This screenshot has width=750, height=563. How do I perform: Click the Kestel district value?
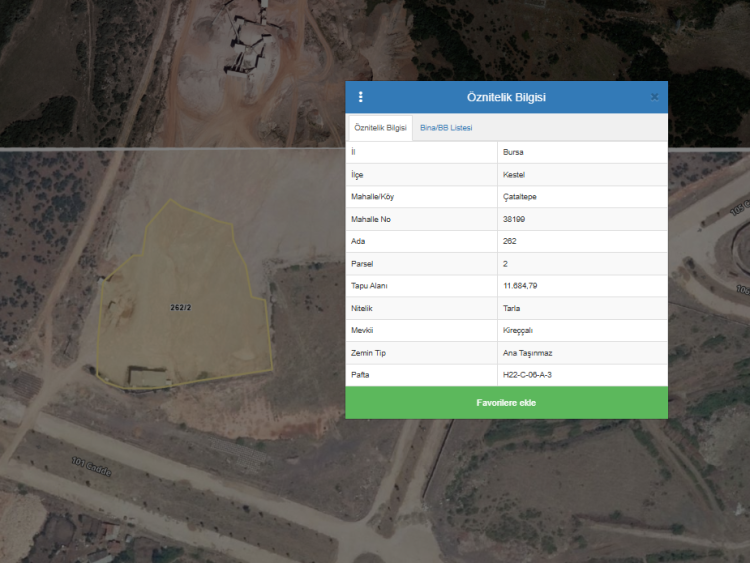tap(515, 175)
